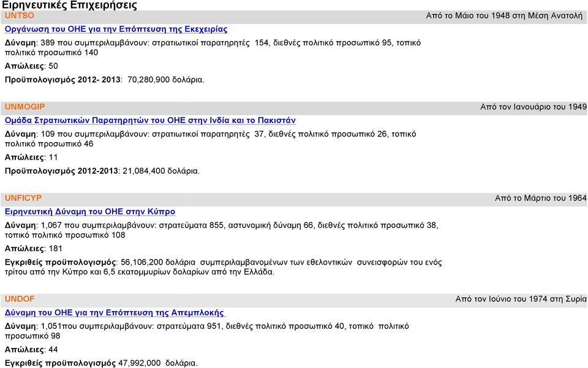
Task: Click the UNMOGIP heading label
Action: [24, 107]
